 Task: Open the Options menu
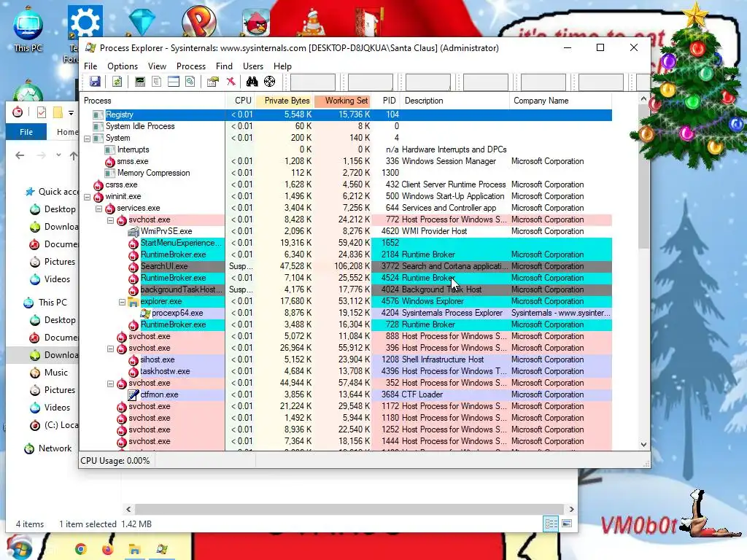123,66
